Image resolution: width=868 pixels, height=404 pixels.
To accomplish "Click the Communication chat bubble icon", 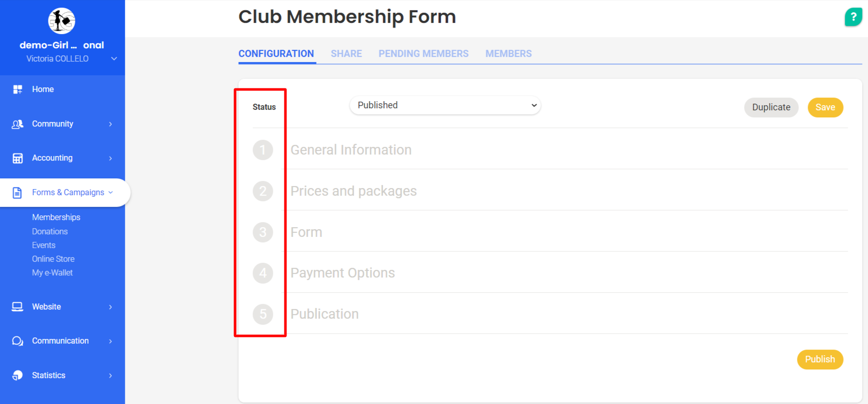I will coord(18,341).
